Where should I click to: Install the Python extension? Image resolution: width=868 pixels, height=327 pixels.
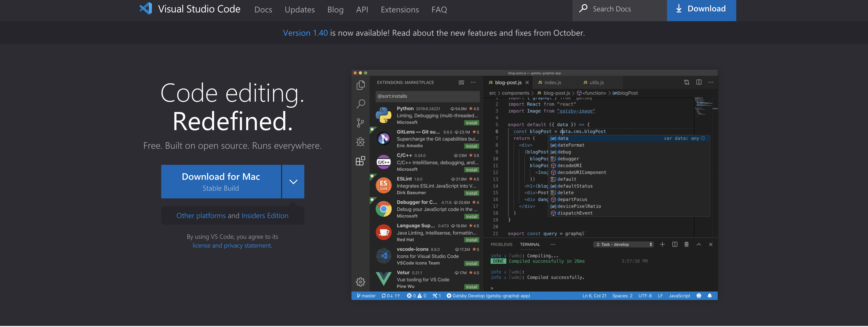click(471, 123)
